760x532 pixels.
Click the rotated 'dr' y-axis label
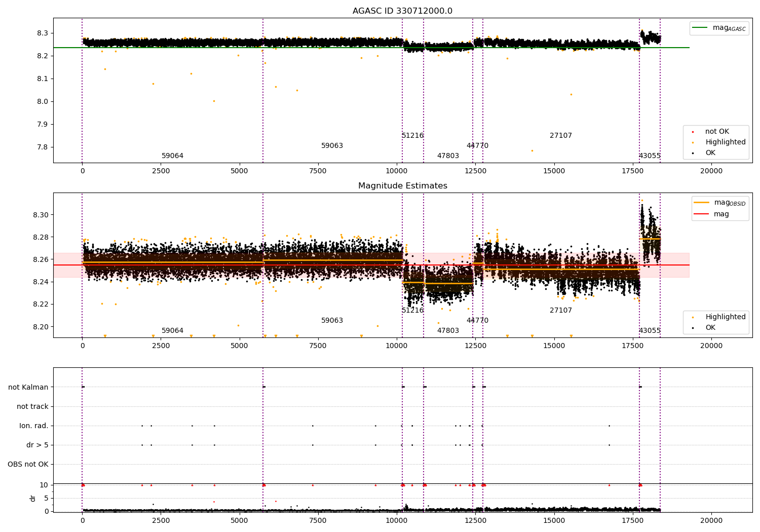[x=33, y=498]
